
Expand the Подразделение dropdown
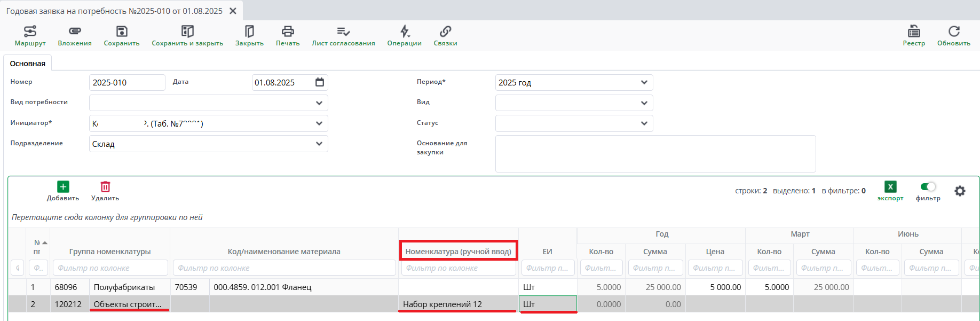319,144
